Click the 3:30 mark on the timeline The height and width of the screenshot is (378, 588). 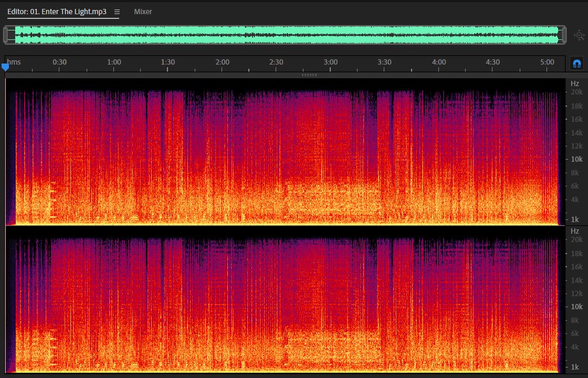click(385, 62)
